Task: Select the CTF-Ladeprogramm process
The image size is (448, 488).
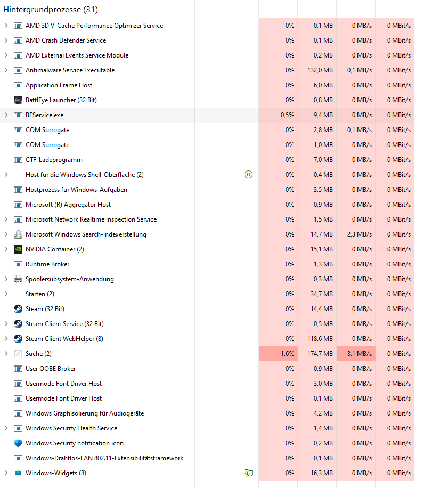Action: coord(207,160)
